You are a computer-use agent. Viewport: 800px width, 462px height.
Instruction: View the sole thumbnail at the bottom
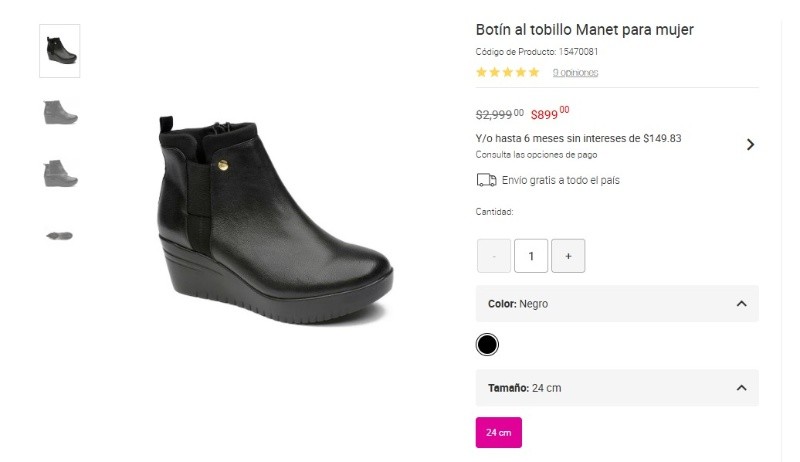click(60, 235)
